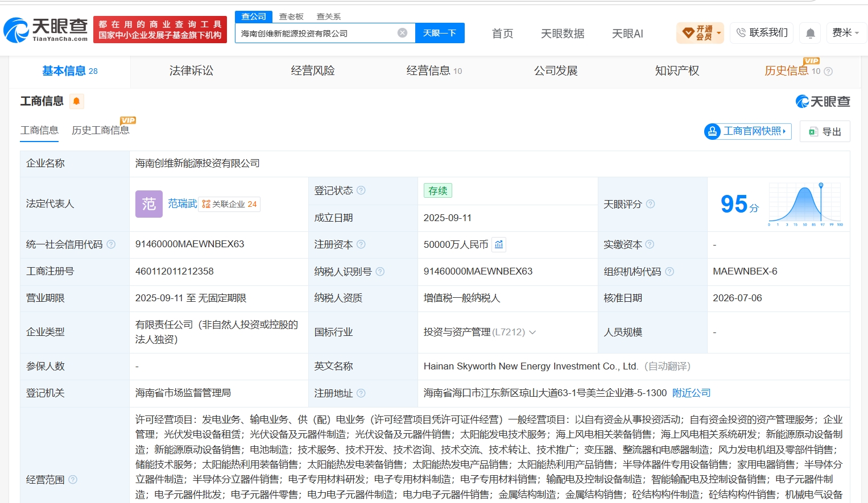Open 范瑞武 legal representative link
The width and height of the screenshot is (868, 503).
pyautogui.click(x=182, y=203)
